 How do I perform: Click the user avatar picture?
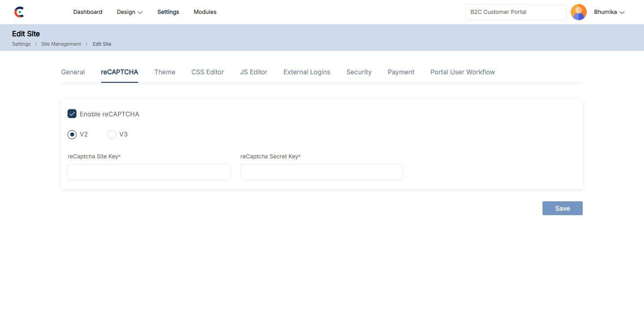point(578,12)
